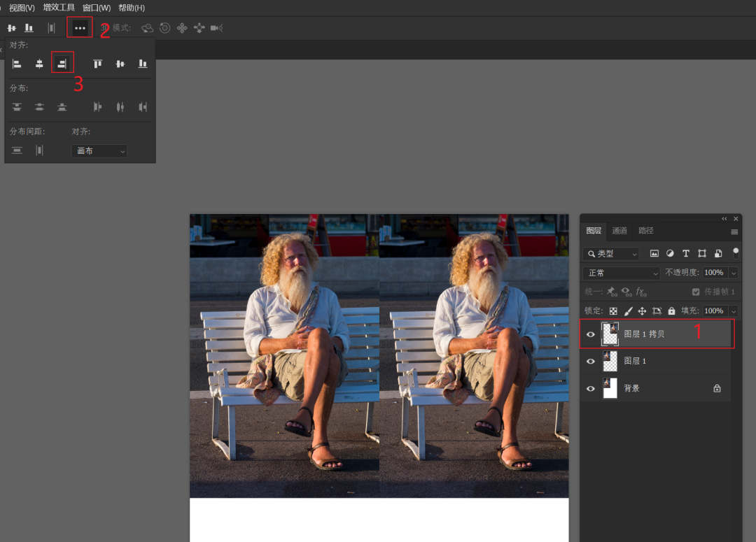
Task: Click the align horizontal centers icon
Action: pyautogui.click(x=39, y=64)
